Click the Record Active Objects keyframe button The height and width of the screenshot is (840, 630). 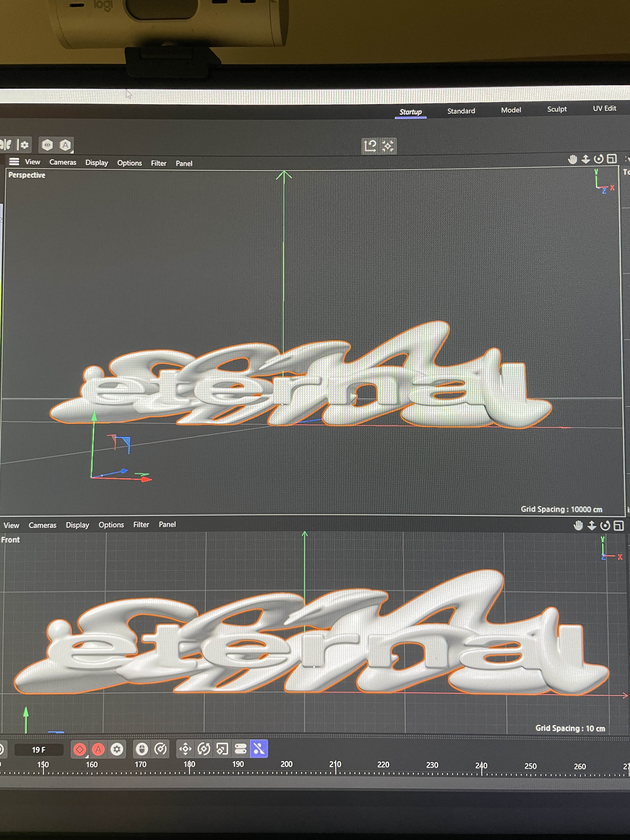coord(80,749)
